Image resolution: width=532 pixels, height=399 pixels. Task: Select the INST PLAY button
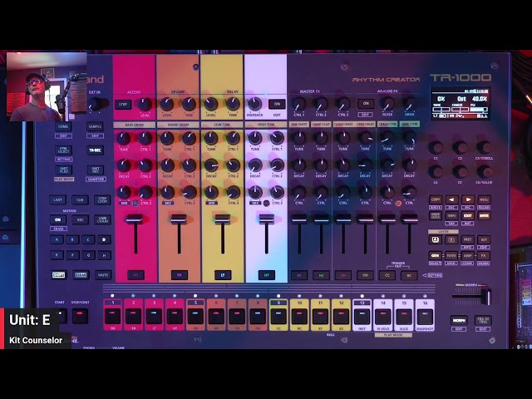pos(63,170)
